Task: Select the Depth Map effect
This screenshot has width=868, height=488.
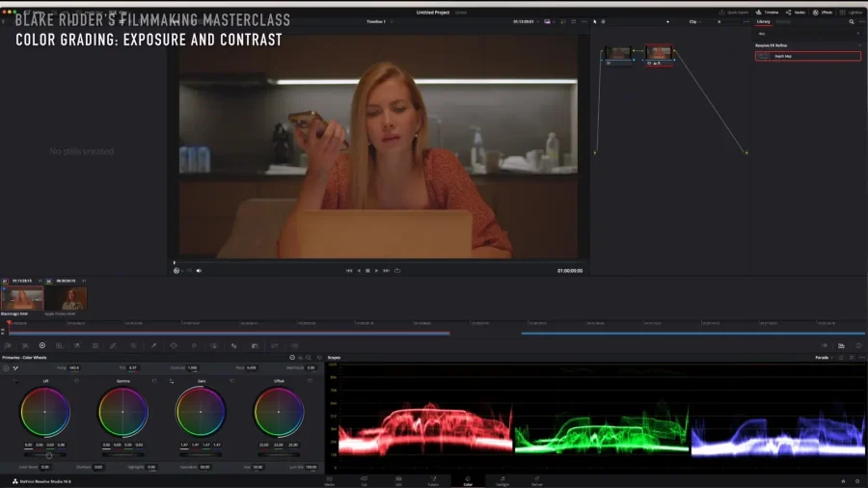Action: click(807, 56)
